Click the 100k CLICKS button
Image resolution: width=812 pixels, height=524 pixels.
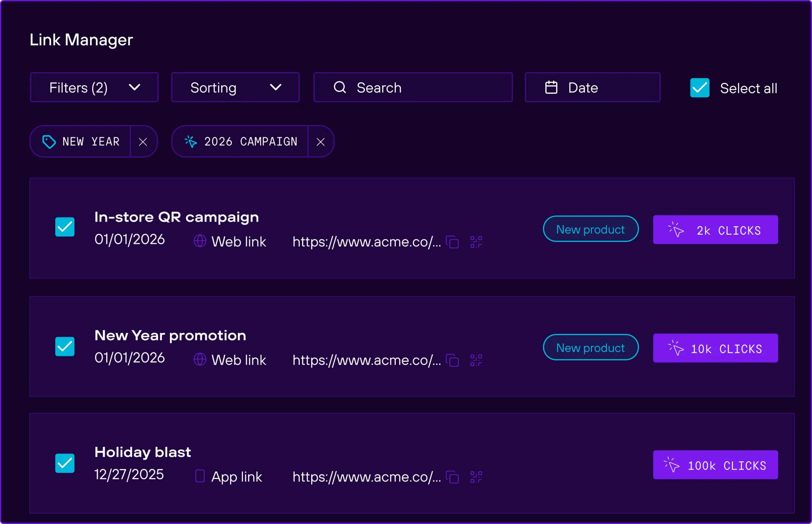coord(716,465)
